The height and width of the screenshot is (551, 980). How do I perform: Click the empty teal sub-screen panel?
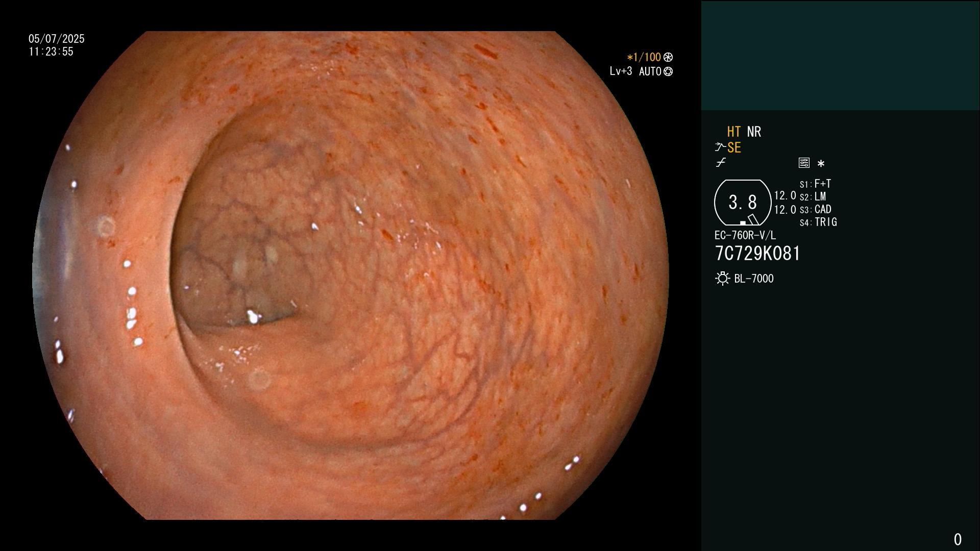(x=840, y=56)
